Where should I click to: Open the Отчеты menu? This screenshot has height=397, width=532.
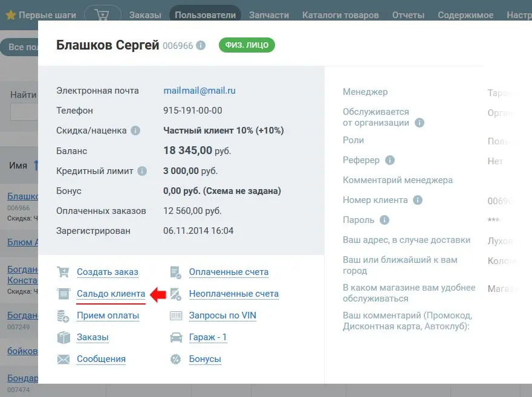pyautogui.click(x=407, y=15)
